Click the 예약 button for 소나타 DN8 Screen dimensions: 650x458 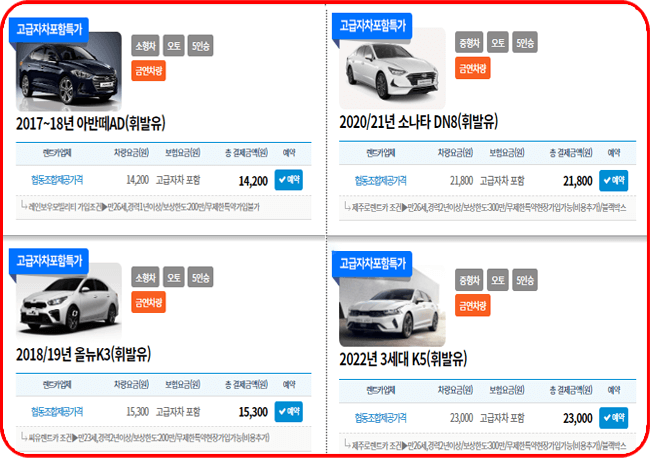point(614,180)
